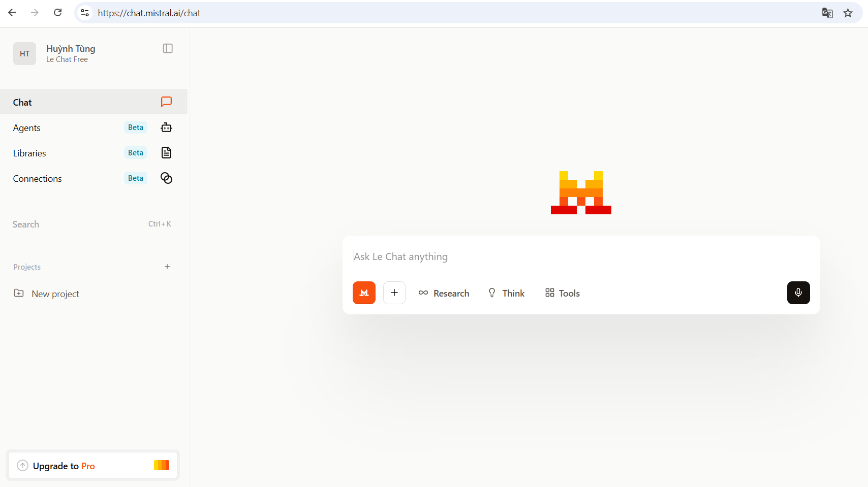The width and height of the screenshot is (868, 487).
Task: Open the Chat section
Action: [94, 102]
